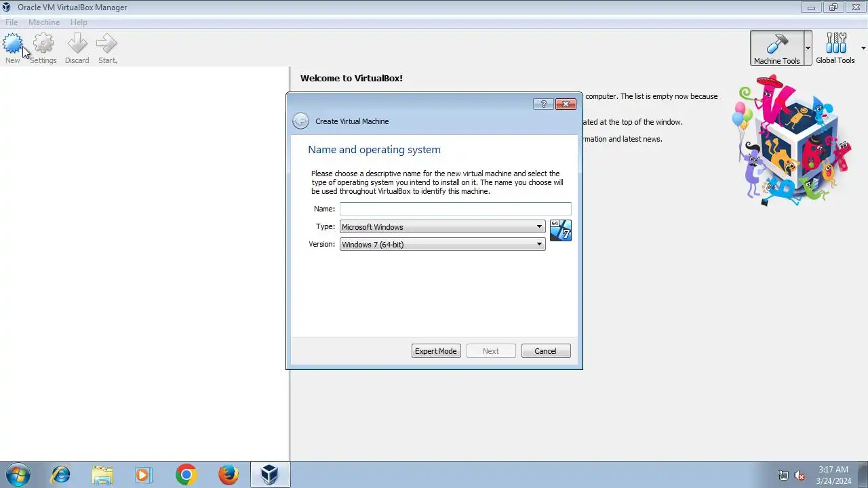Open the Help menu
The image size is (868, 488).
tap(79, 22)
